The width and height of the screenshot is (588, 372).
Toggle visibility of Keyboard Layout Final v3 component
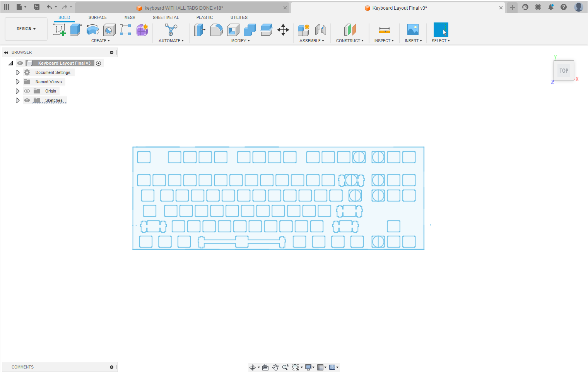[x=20, y=63]
